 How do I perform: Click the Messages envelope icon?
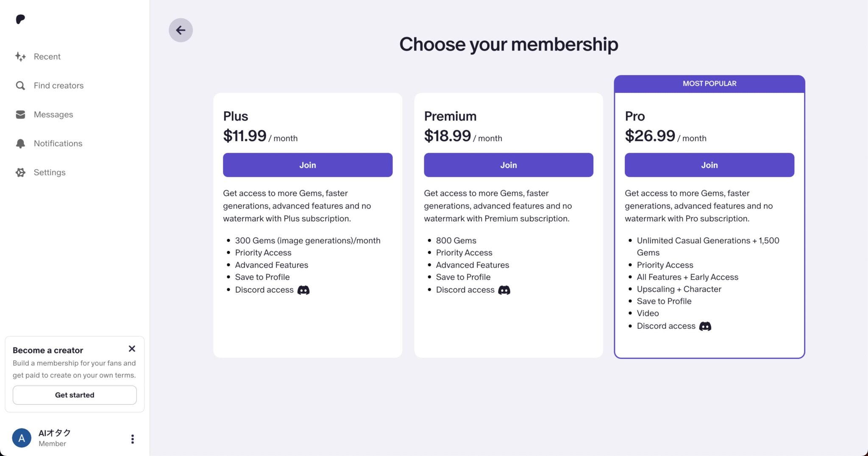tap(20, 115)
